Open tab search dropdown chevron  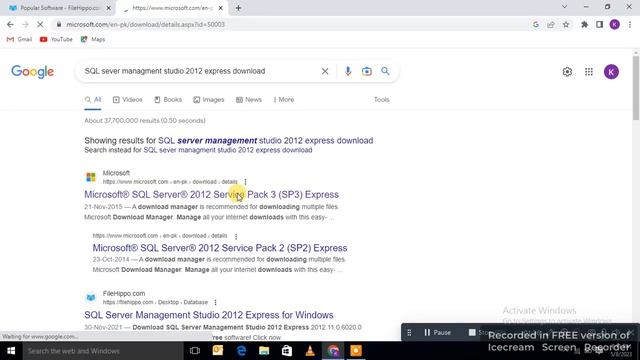click(x=564, y=7)
